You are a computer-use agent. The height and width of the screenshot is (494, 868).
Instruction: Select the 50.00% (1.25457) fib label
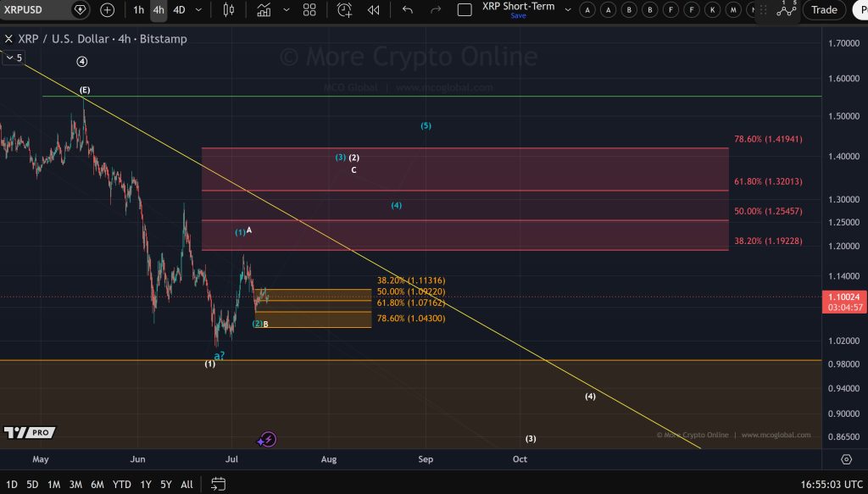pyautogui.click(x=768, y=211)
